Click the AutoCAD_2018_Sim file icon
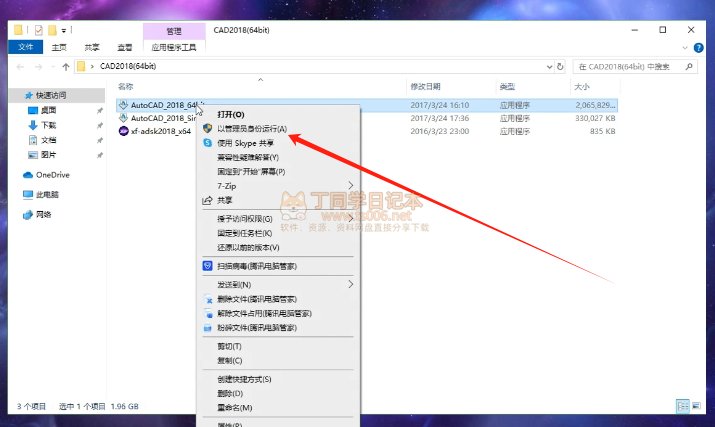The width and height of the screenshot is (715, 427). pyautogui.click(x=123, y=118)
